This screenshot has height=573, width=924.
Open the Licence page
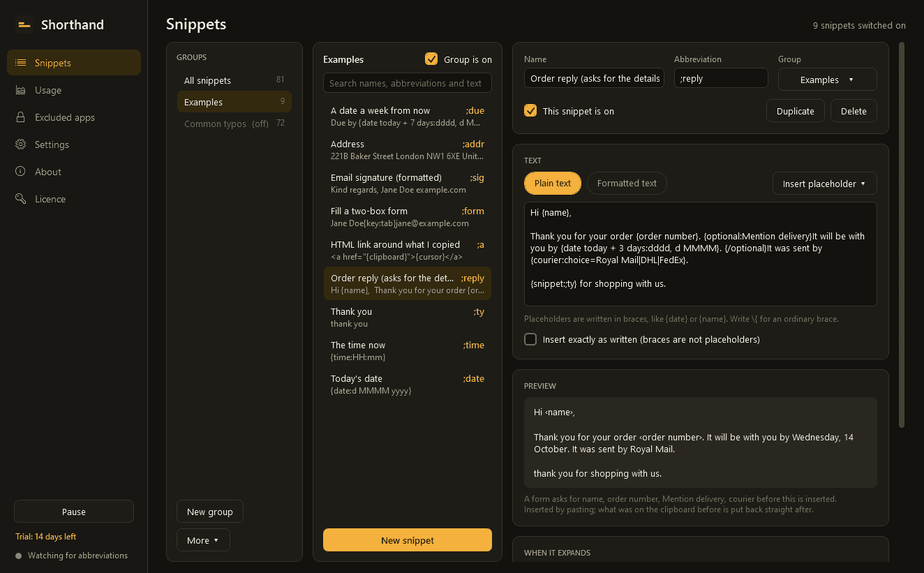(74, 199)
